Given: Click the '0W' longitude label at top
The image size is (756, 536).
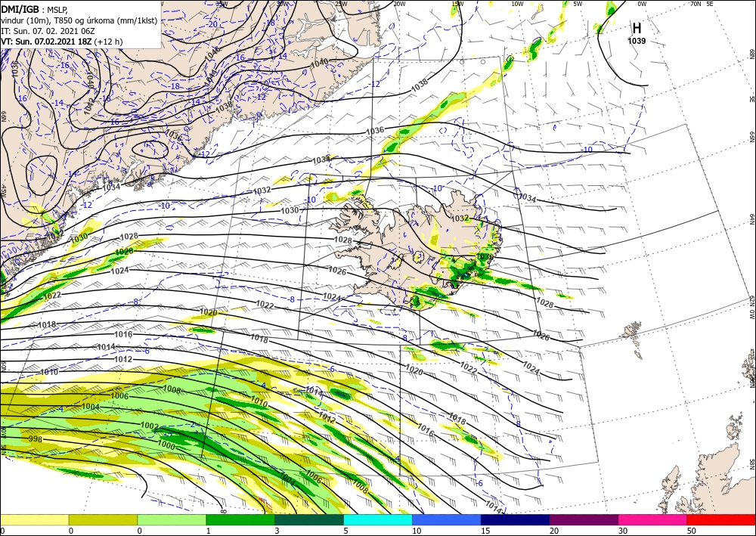Looking at the screenshot, I should [642, 4].
